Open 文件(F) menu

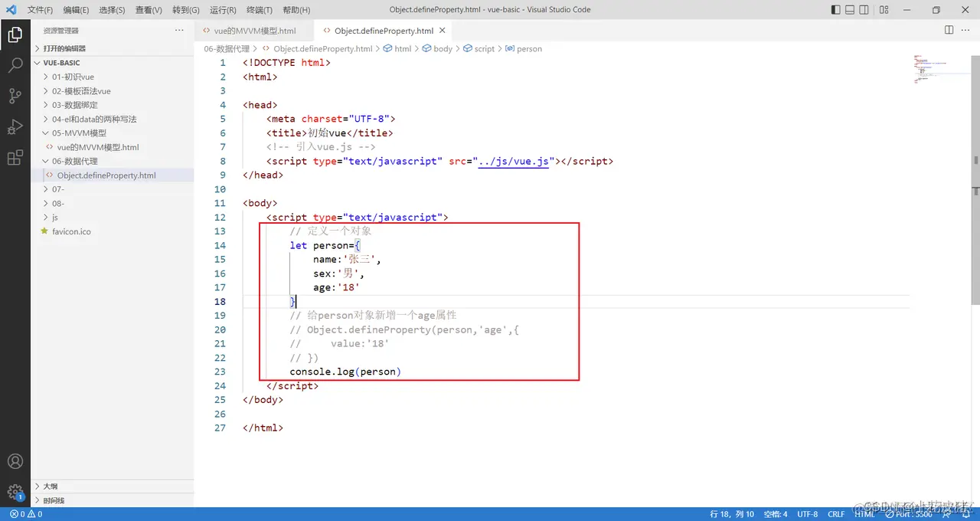(40, 10)
